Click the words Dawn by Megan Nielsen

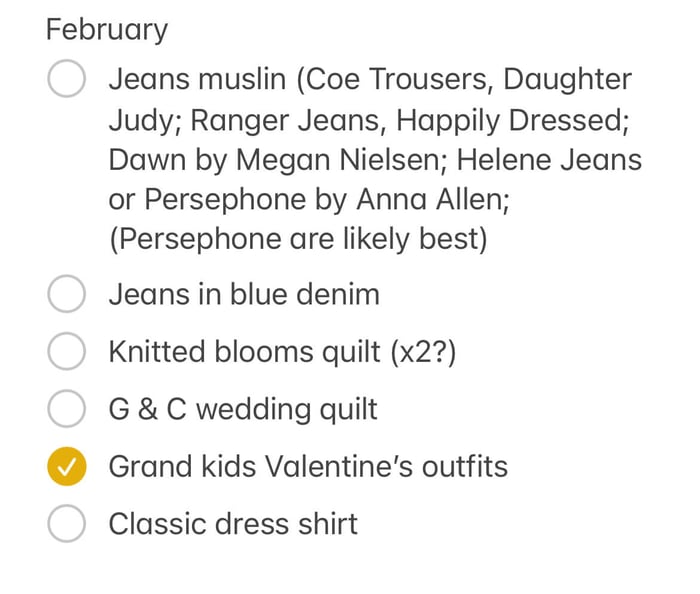(x=275, y=160)
